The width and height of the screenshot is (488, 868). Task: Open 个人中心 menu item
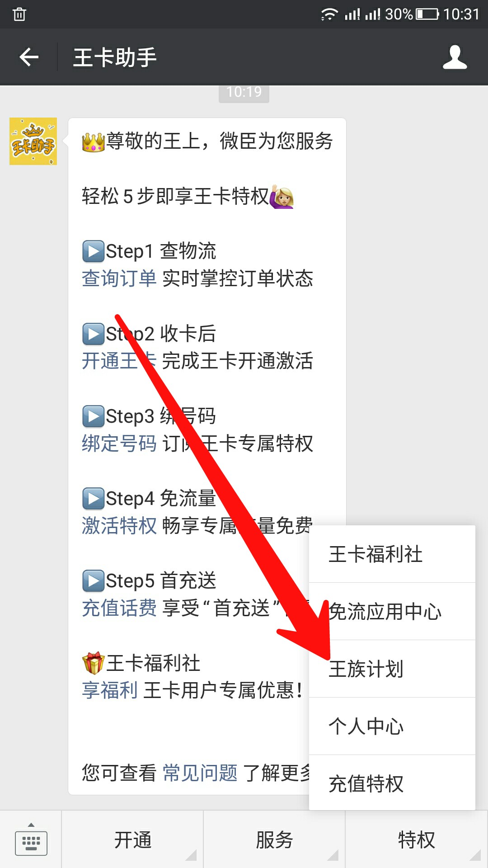pyautogui.click(x=392, y=726)
